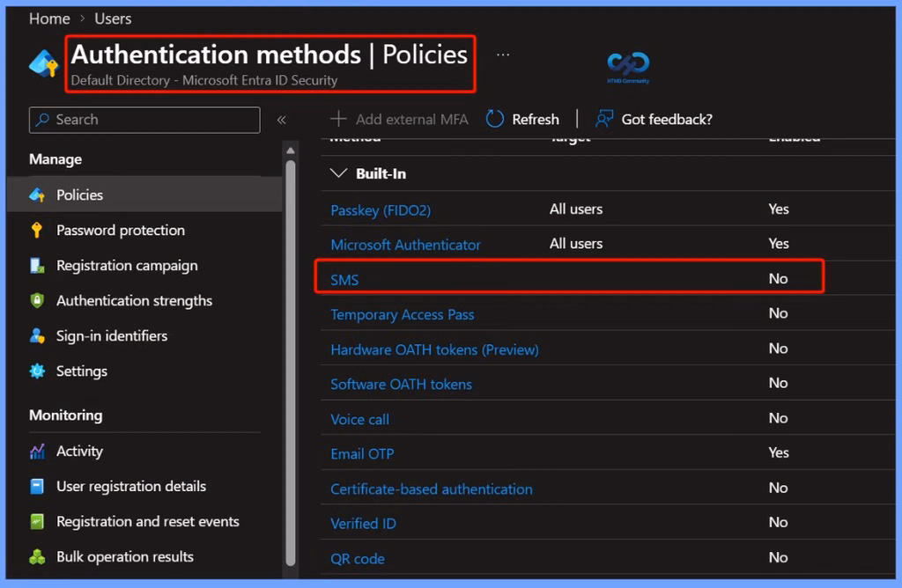Click the Password protection key icon

pyautogui.click(x=37, y=230)
